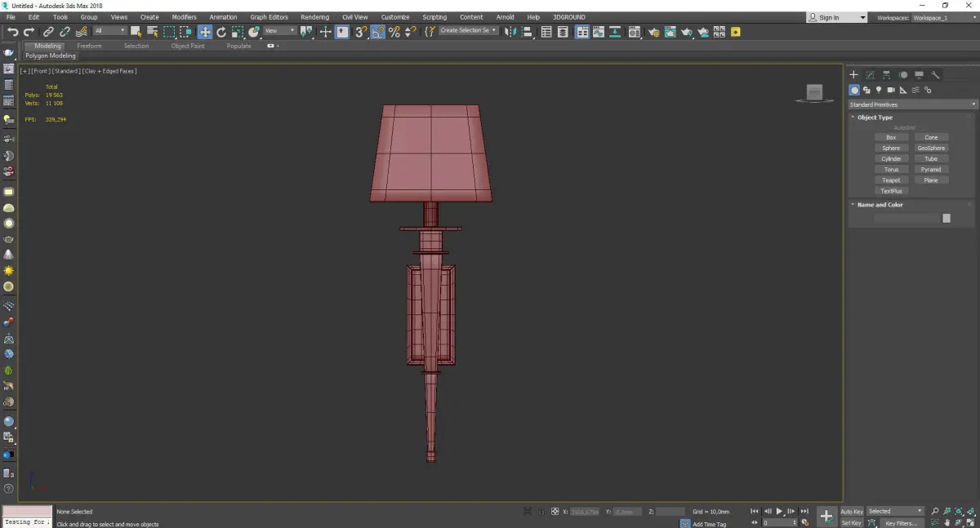Open the Rendered Frame Window icon

pos(670,32)
